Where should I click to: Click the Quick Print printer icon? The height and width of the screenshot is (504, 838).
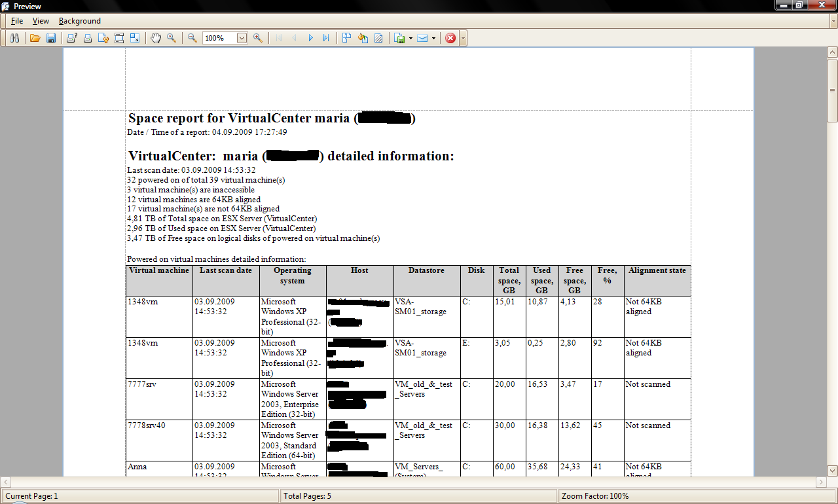[x=87, y=39]
